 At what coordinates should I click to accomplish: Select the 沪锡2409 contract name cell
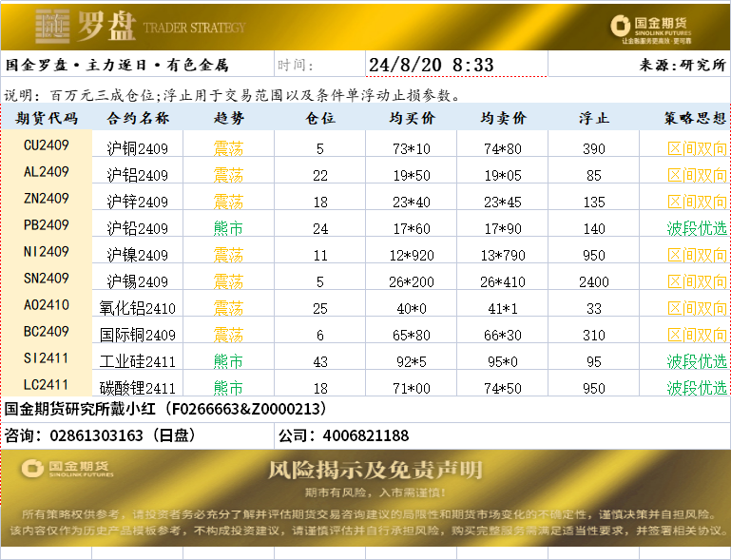(138, 277)
